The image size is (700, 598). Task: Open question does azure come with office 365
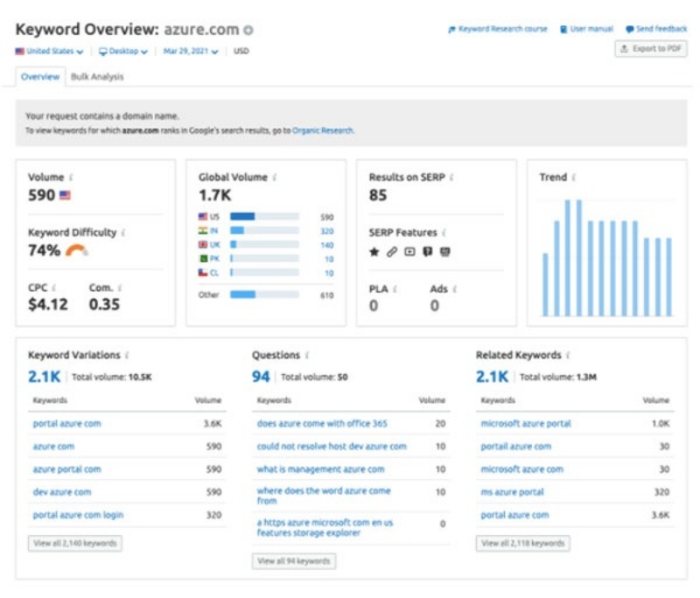322,424
